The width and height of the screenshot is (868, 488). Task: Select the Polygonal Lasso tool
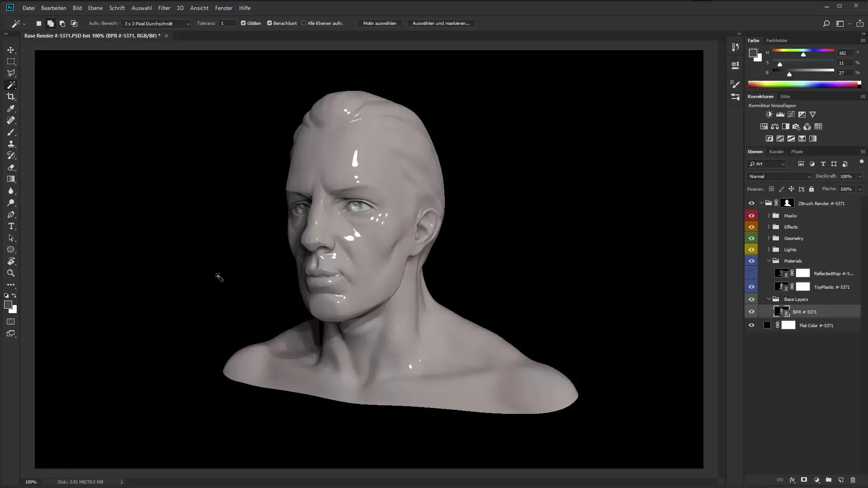coord(11,73)
